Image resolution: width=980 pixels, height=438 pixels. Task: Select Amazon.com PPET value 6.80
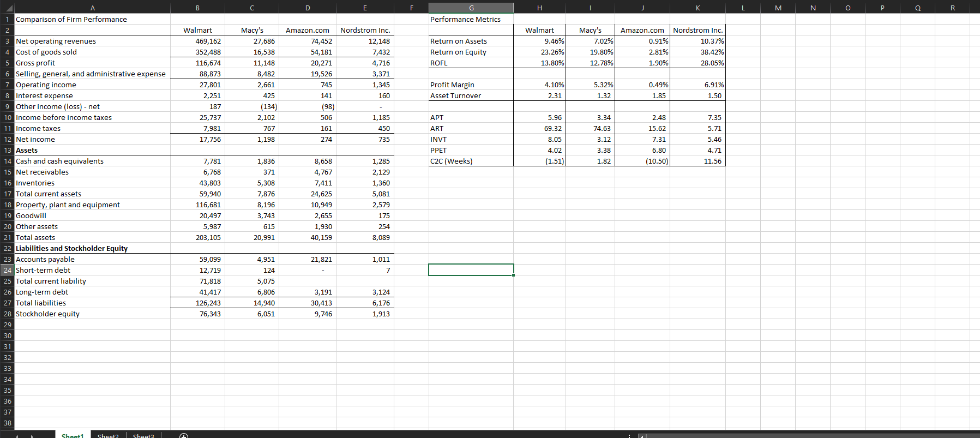point(642,150)
